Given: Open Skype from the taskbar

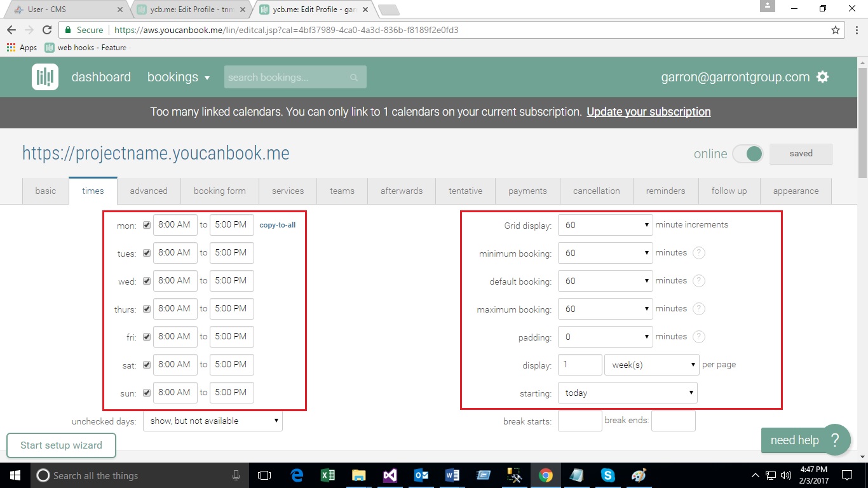Looking at the screenshot, I should [608, 475].
